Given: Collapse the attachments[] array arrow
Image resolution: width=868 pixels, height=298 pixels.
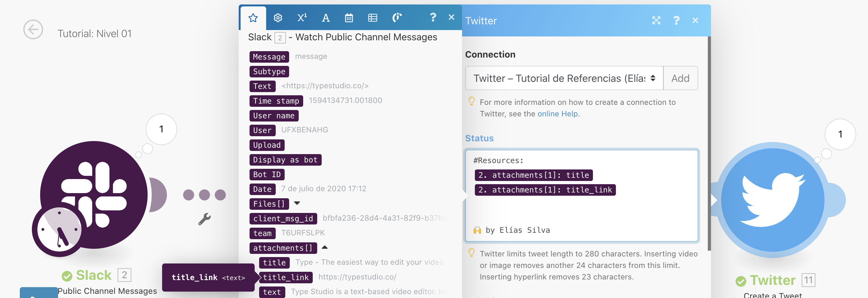Looking at the screenshot, I should tap(325, 247).
